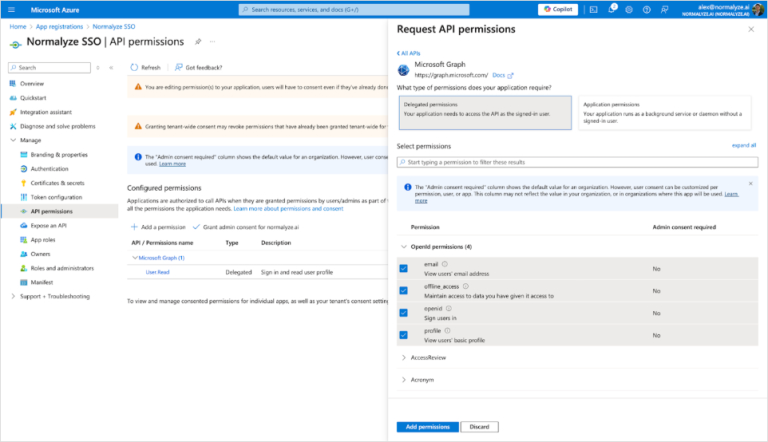The height and width of the screenshot is (442, 768).
Task: Toggle the offline_access permission checkbox
Action: click(x=403, y=291)
